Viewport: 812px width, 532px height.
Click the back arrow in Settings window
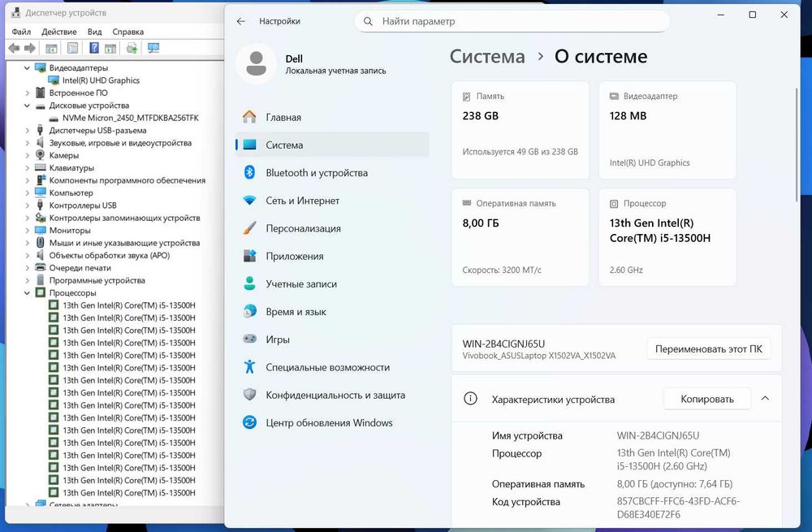(x=241, y=21)
